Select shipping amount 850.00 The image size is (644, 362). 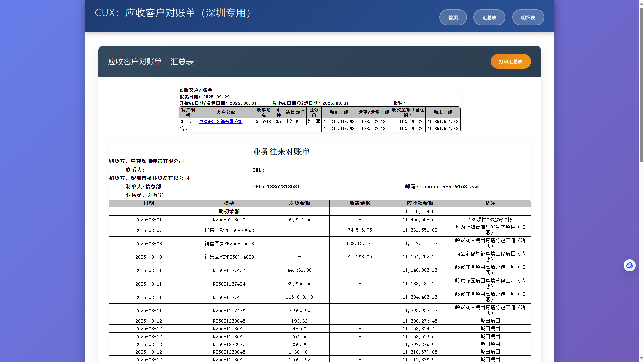pyautogui.click(x=299, y=344)
